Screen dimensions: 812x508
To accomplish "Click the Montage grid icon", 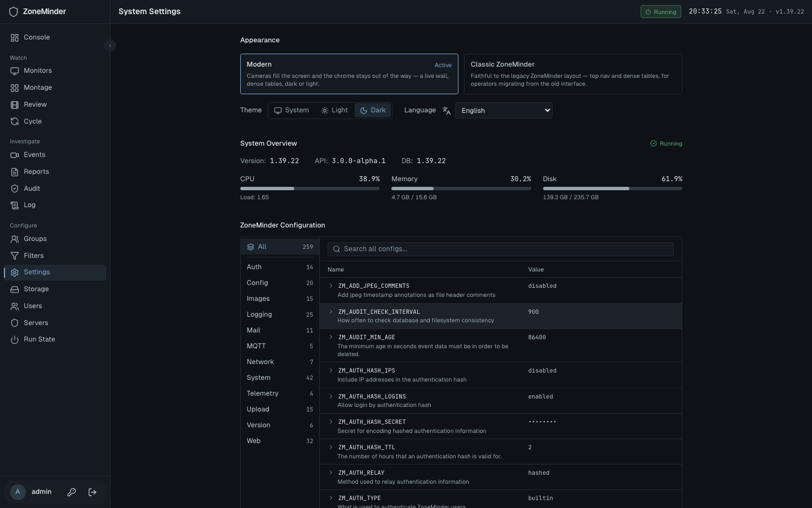I will pyautogui.click(x=15, y=87).
